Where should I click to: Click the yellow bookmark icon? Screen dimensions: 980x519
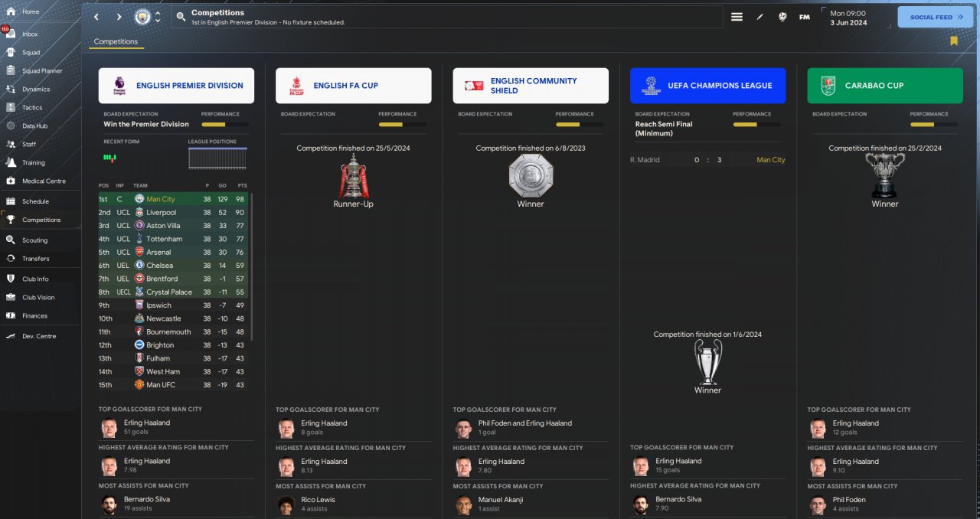(x=954, y=41)
